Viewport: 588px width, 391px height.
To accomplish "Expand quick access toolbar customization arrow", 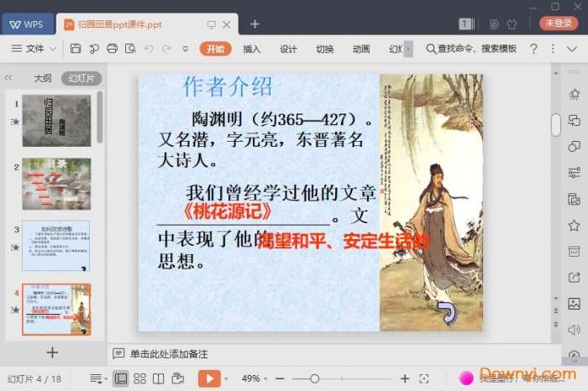I will 186,49.
